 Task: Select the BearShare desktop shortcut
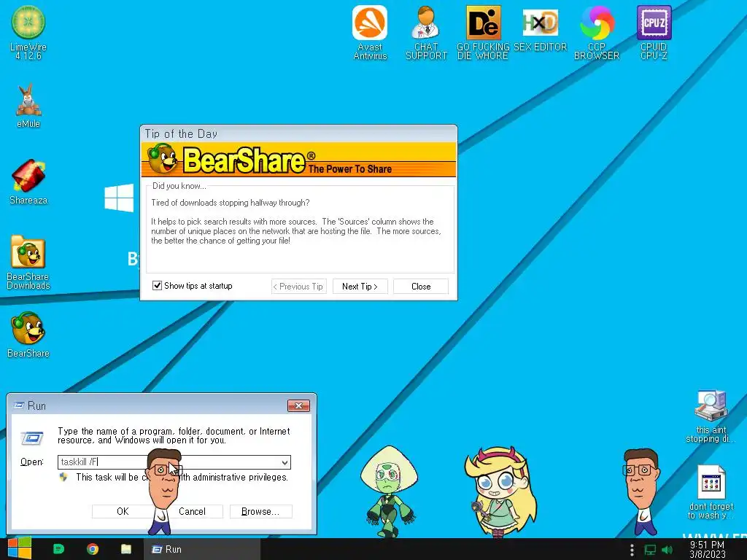[x=28, y=335]
